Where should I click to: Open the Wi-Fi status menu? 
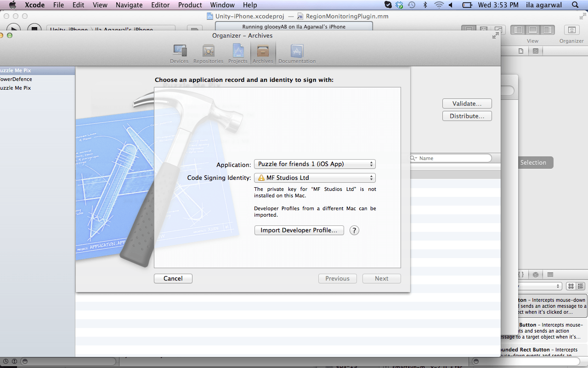tap(439, 5)
